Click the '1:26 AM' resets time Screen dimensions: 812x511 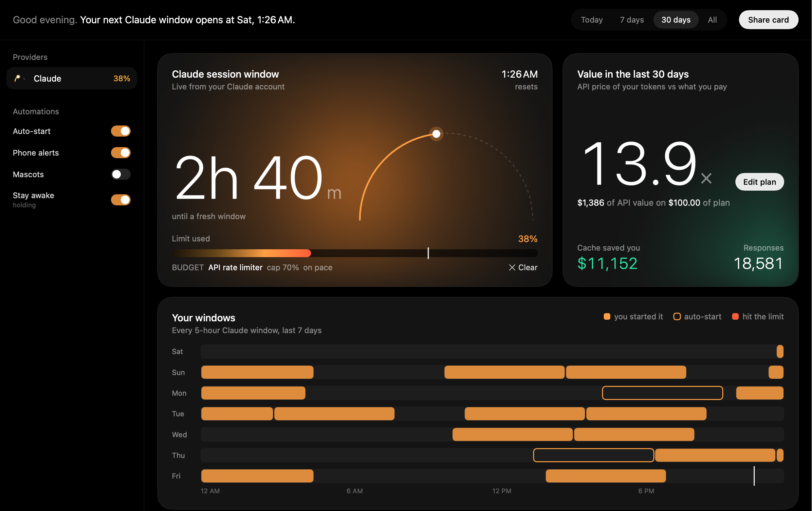pyautogui.click(x=519, y=74)
